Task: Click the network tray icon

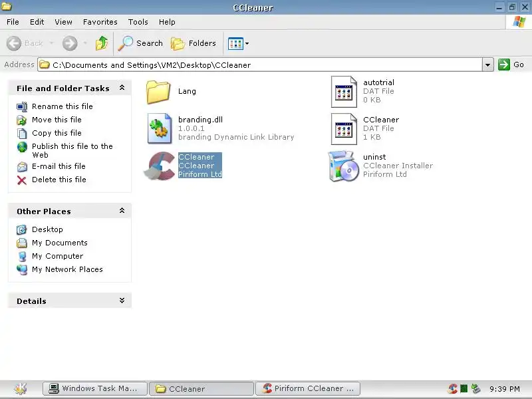Action: click(x=475, y=388)
